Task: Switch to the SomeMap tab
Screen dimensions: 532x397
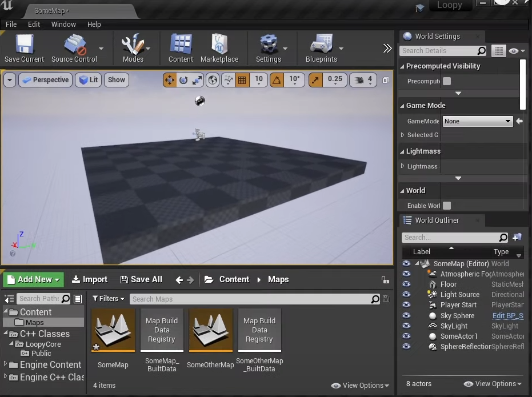Action: click(x=51, y=11)
